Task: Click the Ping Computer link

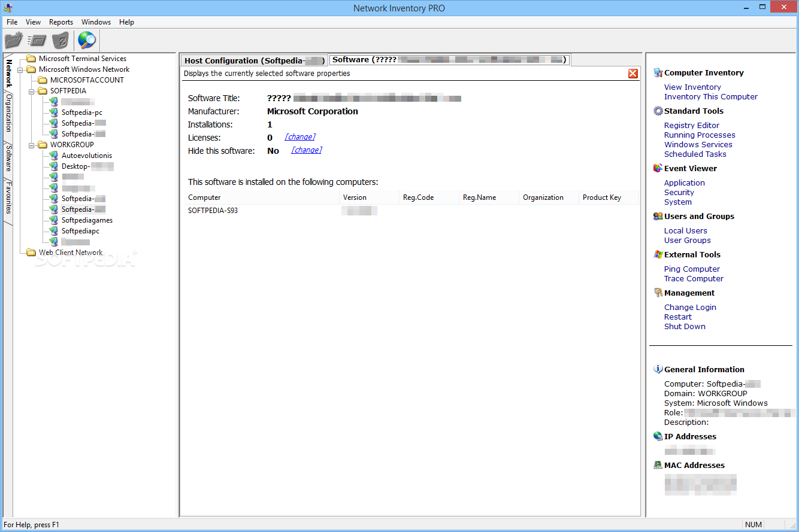Action: tap(692, 269)
